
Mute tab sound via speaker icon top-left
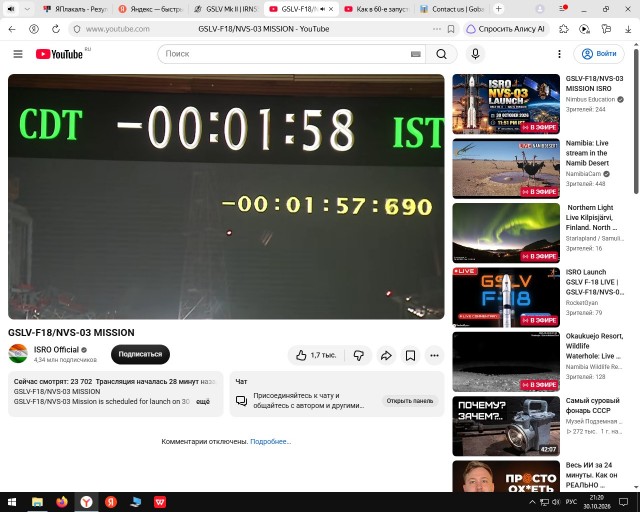pos(11,9)
